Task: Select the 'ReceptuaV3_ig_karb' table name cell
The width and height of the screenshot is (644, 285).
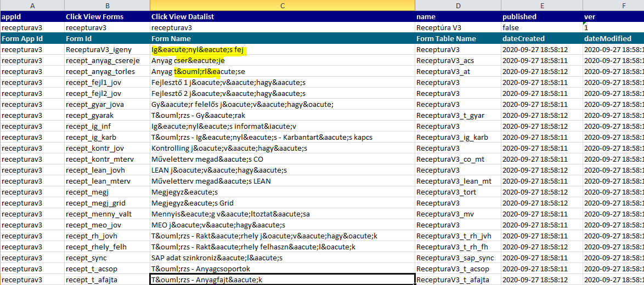Action: [x=457, y=137]
